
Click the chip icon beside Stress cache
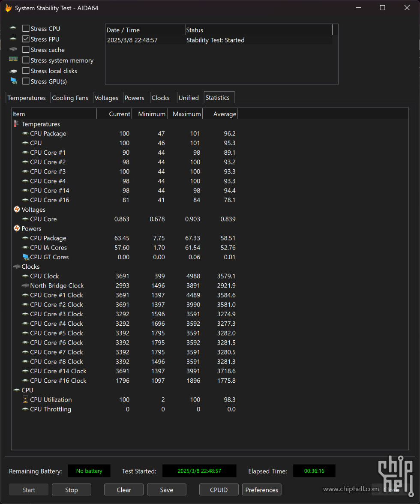(x=13, y=50)
